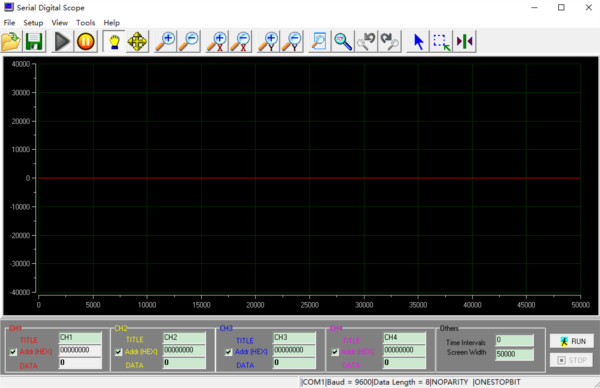Click the CH4 TITLE input field
Viewport: 600px width, 388px height.
404,337
